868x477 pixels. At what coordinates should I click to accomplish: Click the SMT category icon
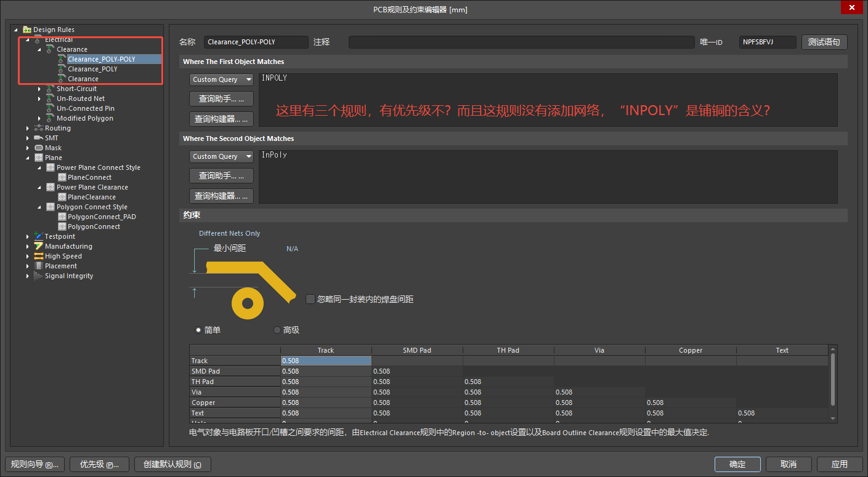(39, 138)
